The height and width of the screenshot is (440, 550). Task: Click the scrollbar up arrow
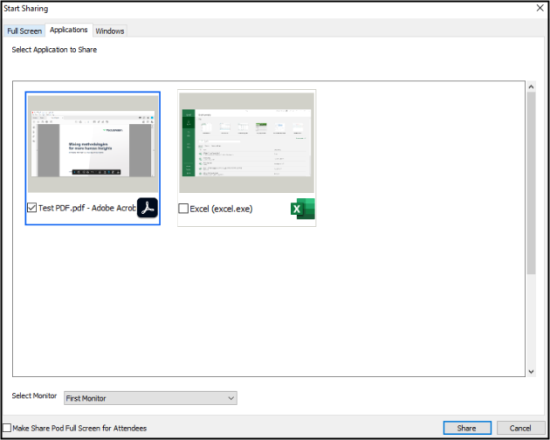point(531,87)
